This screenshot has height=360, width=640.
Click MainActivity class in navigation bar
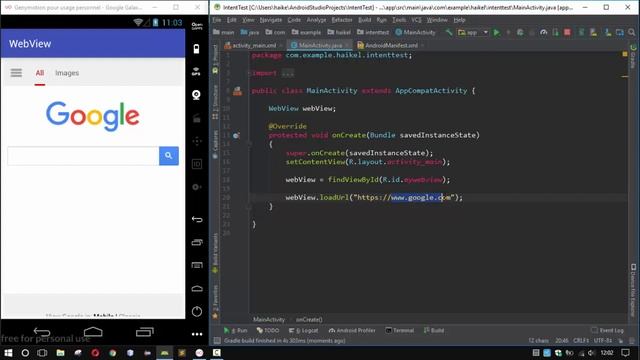point(416,32)
